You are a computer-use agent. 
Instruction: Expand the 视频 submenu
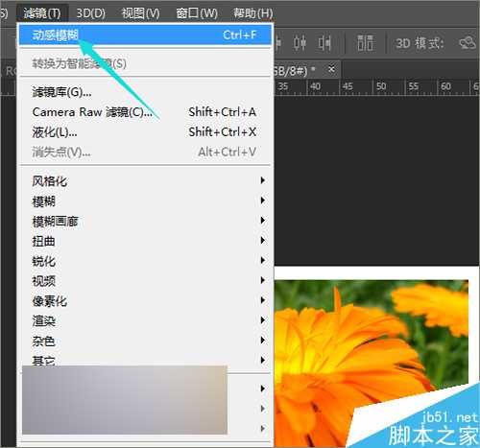pyautogui.click(x=145, y=281)
